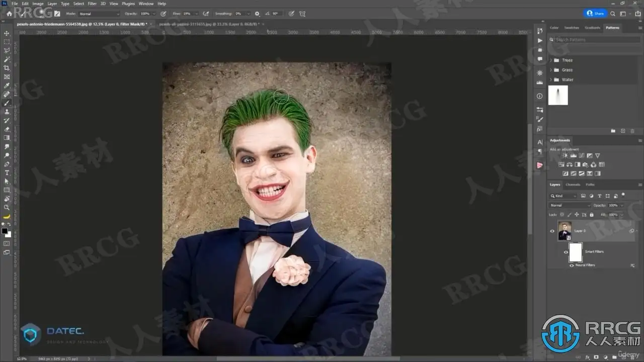Select the Eyedropper tool
The image size is (644, 362).
[7, 85]
